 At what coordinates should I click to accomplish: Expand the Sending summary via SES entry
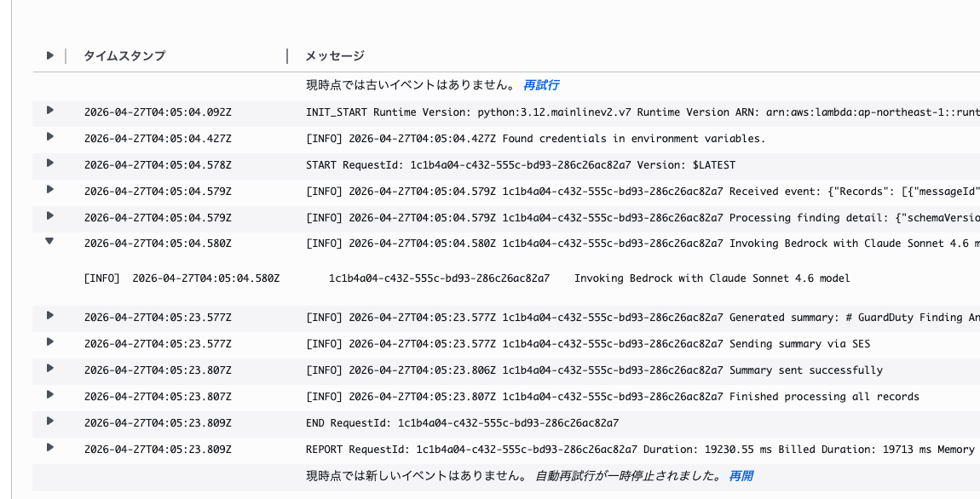(50, 344)
